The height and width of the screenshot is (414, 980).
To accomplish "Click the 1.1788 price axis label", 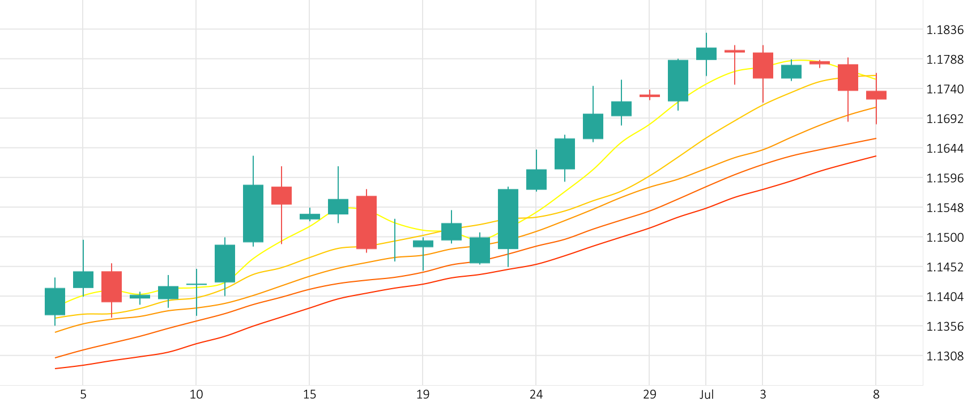I will coord(945,60).
